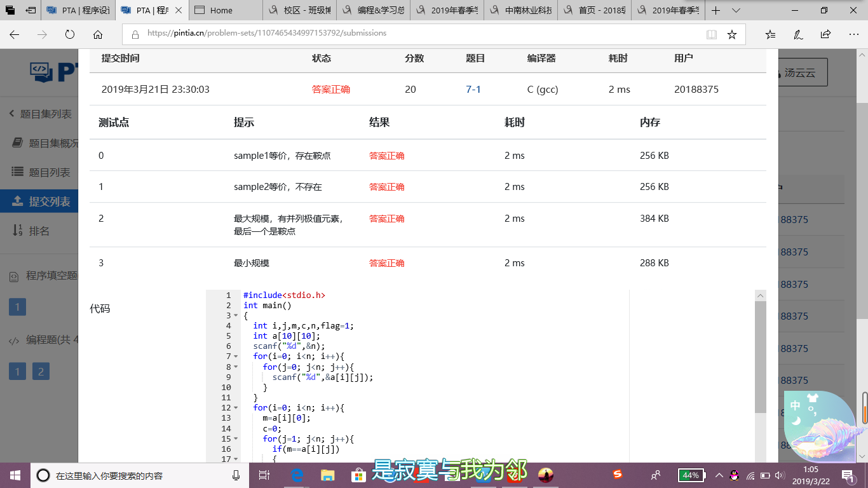This screenshot has width=868, height=488.
Task: Close the active PTA tab
Action: click(179, 10)
